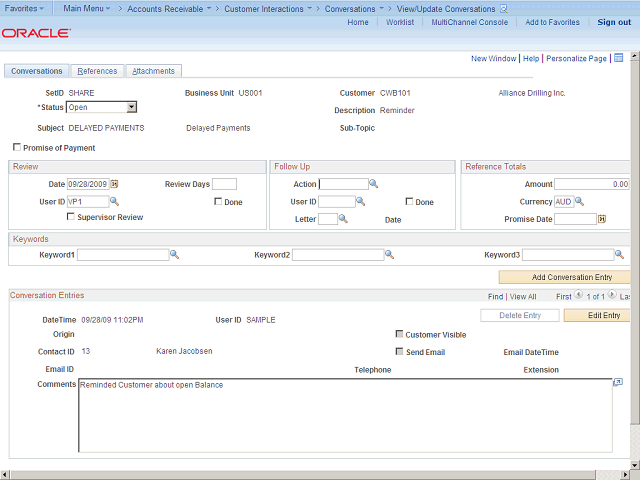Toggle the Send Email checkbox

point(400,352)
